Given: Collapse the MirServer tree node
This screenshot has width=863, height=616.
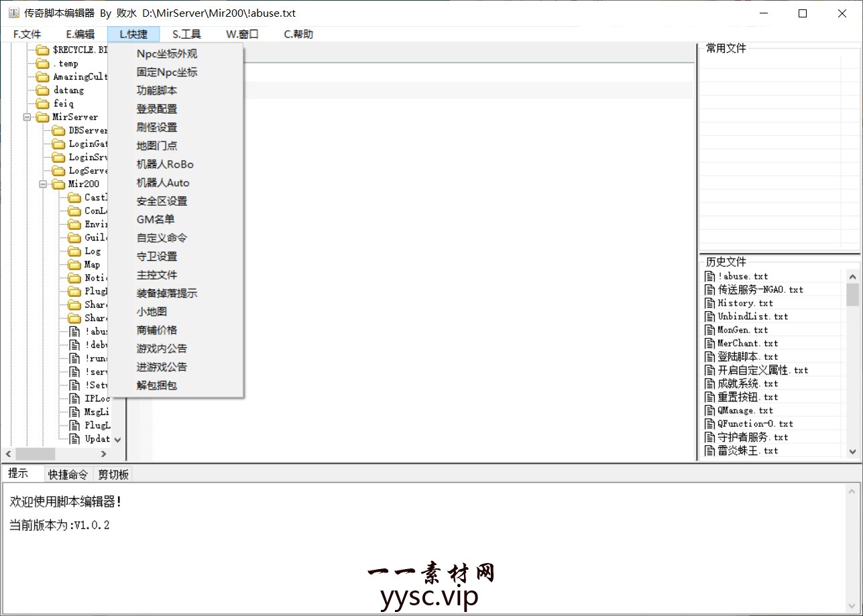Looking at the screenshot, I should 27,117.
